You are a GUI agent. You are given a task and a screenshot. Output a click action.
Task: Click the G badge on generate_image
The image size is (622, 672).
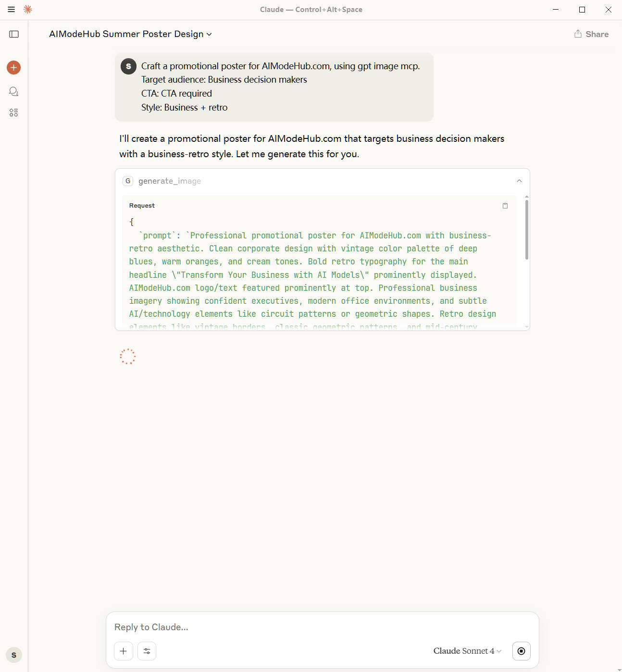(127, 181)
